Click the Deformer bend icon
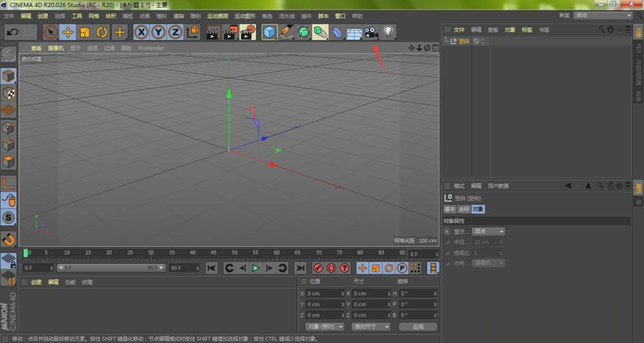Image resolution: width=644 pixels, height=343 pixels. coord(337,32)
